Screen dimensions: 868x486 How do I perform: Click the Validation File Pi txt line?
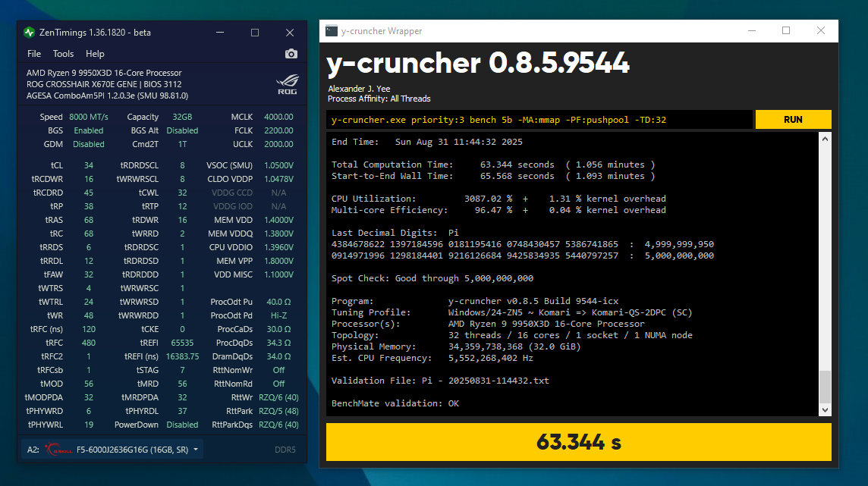pos(440,381)
